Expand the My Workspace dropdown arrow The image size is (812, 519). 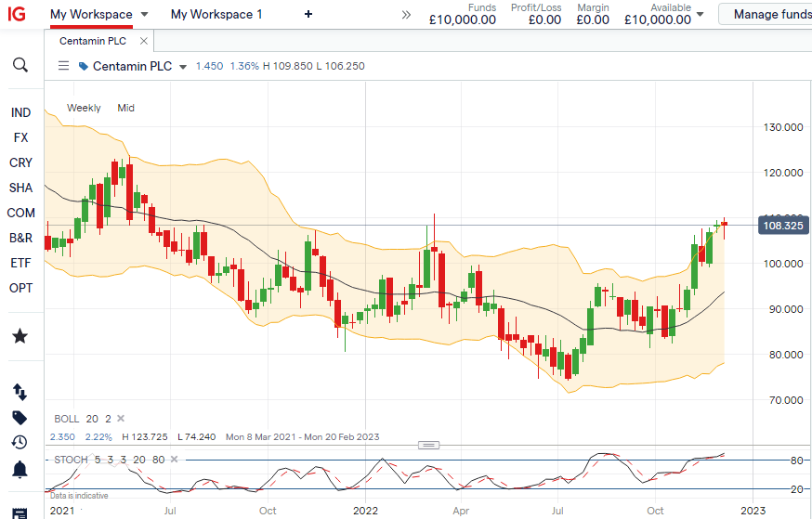[143, 15]
